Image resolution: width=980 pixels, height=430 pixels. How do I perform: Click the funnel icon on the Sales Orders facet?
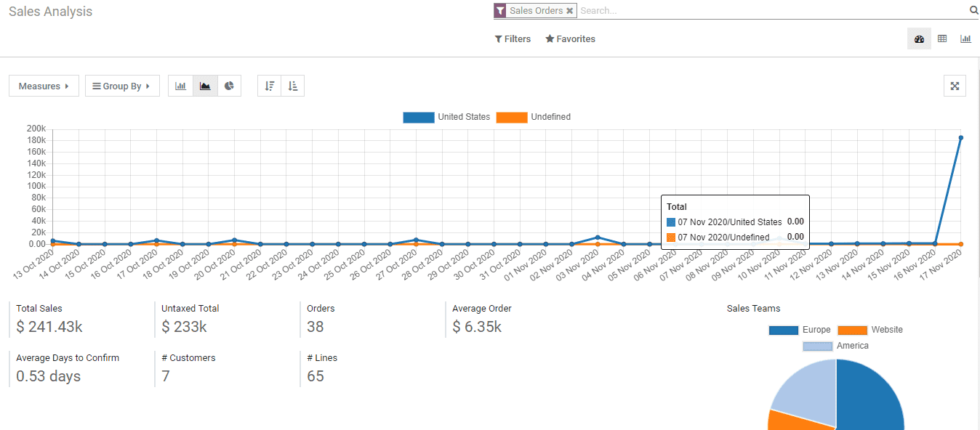pos(500,11)
